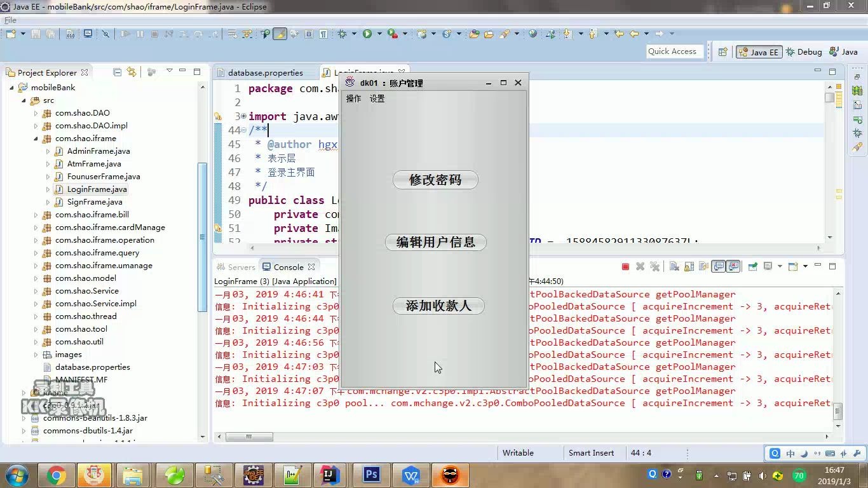Switch to the Debug perspective

[803, 51]
